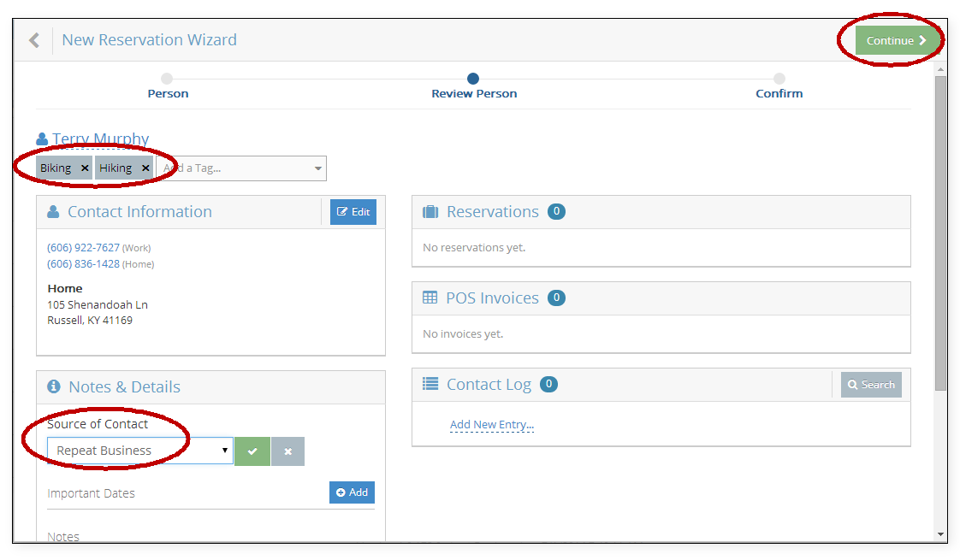Click the Reservations briefcase icon
Screen dimensions: 960x560
[430, 212]
